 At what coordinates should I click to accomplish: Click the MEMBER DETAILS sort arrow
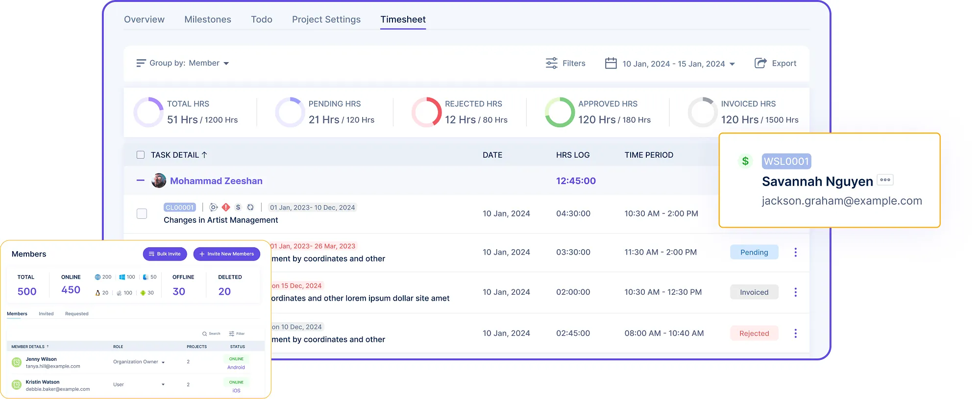pyautogui.click(x=48, y=347)
